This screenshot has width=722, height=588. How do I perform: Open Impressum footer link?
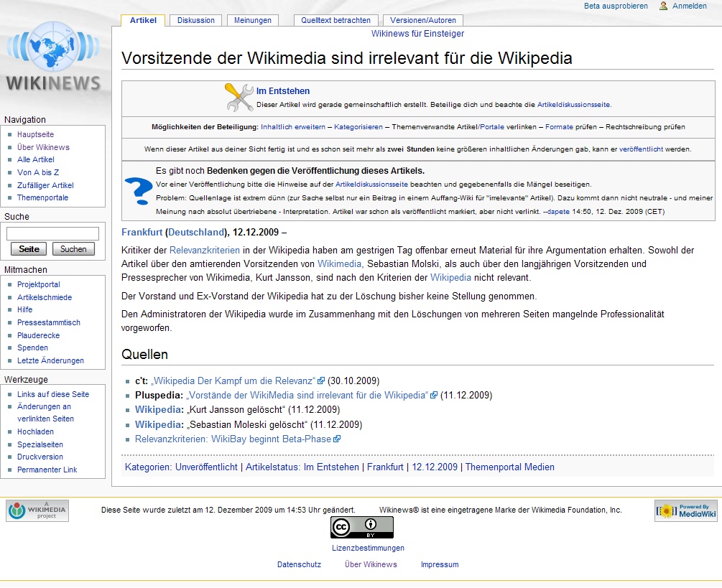point(439,564)
